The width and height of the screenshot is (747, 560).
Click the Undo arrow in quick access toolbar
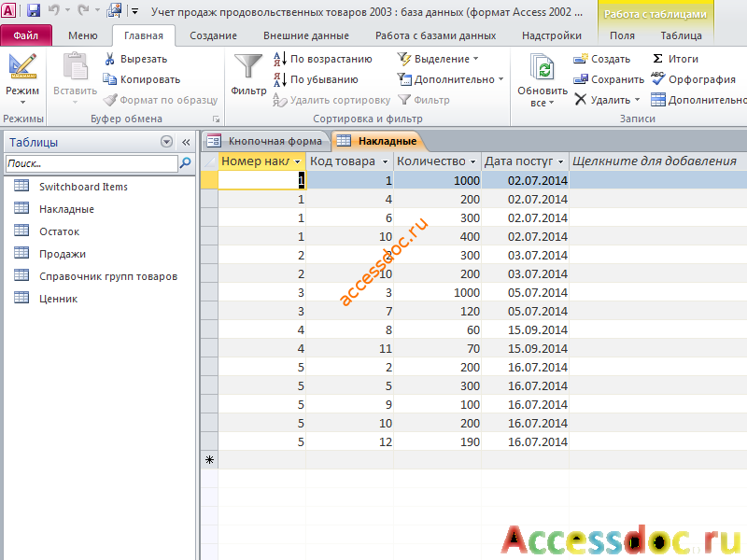[54, 10]
